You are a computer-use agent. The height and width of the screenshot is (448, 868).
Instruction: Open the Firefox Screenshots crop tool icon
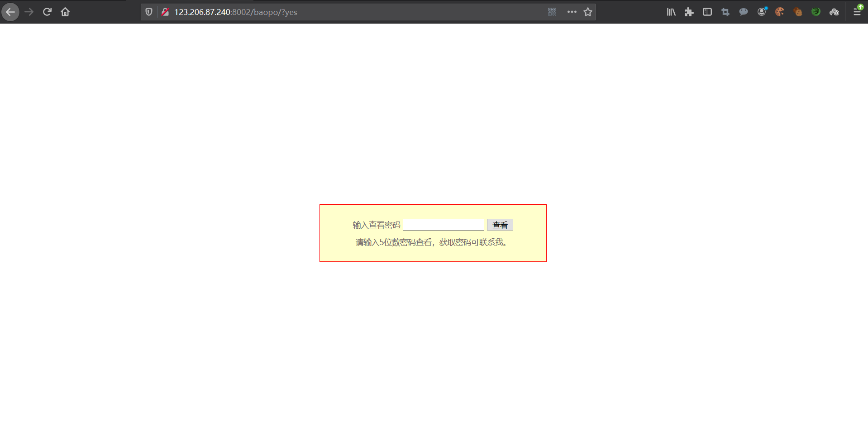(x=725, y=12)
